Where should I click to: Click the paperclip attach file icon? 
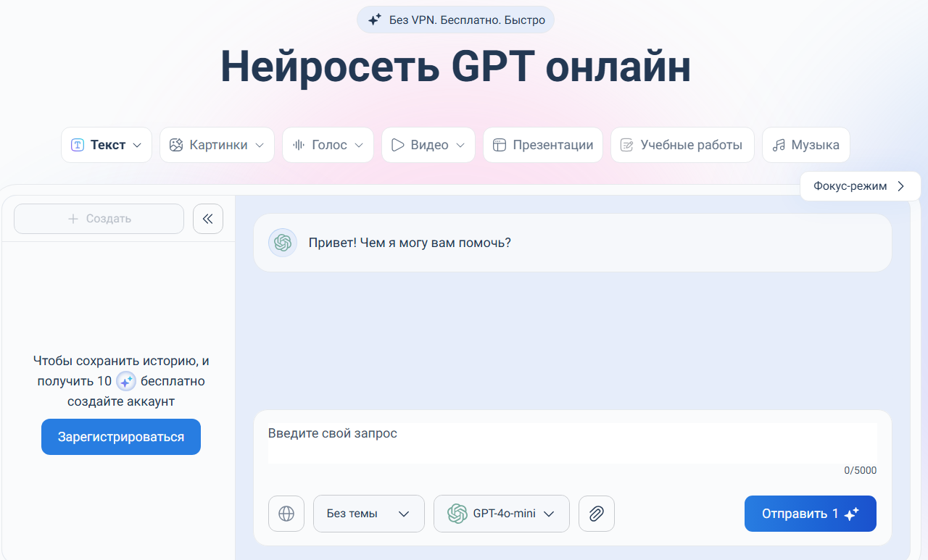[596, 514]
